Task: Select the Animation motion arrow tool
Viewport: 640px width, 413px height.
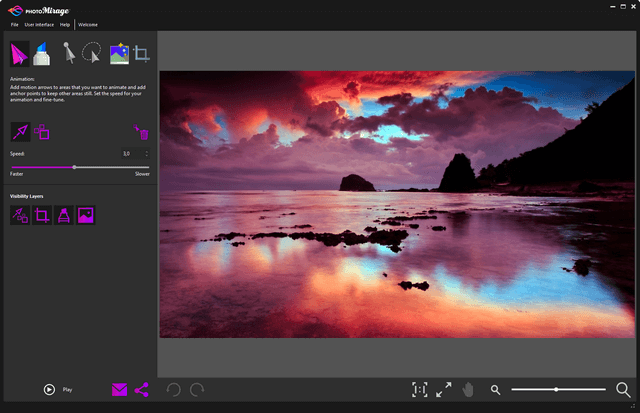Action: tap(21, 53)
